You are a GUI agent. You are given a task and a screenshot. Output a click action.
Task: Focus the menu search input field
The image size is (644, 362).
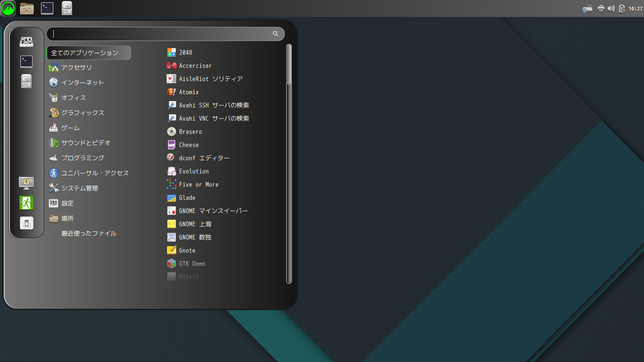click(165, 34)
